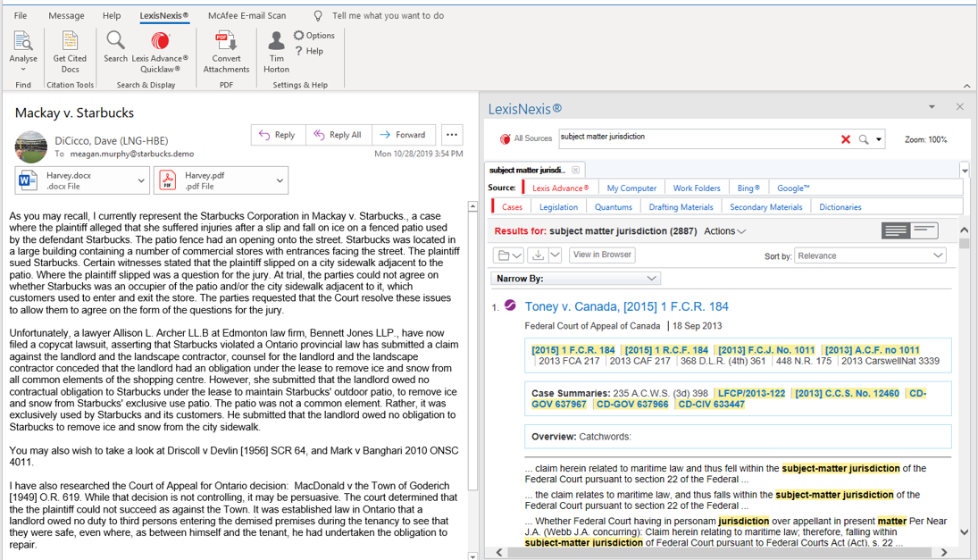Image resolution: width=978 pixels, height=560 pixels.
Task: Click the results horizontal scrollbar right arrow
Action: [944, 553]
